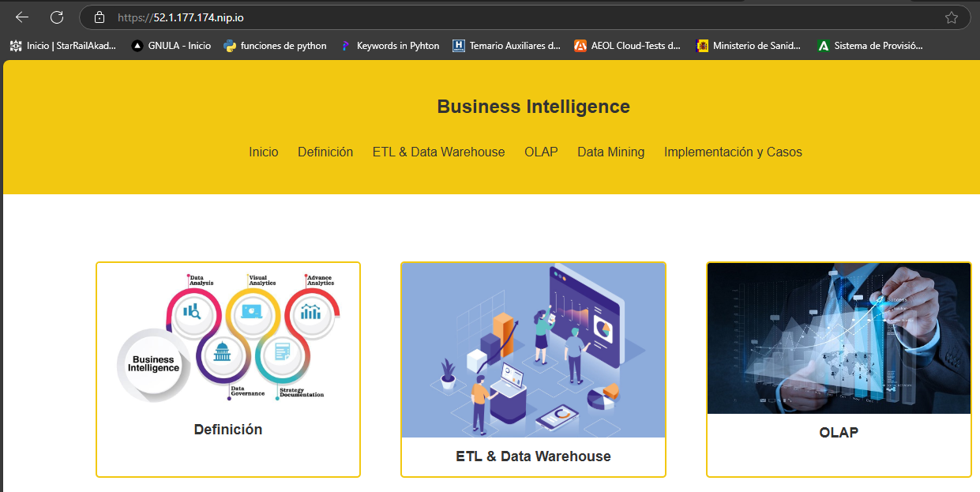
Task: Open ETL & Data Warehouse navigation link
Action: (x=438, y=152)
